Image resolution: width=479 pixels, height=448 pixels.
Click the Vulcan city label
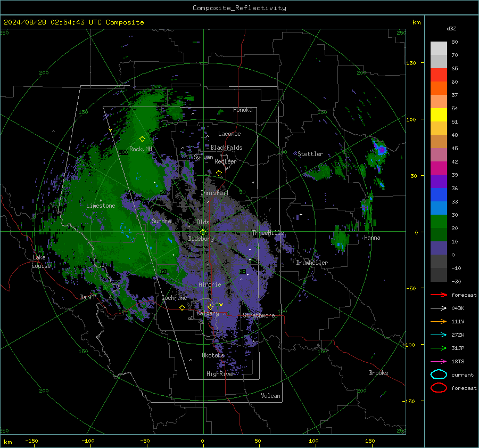point(270,396)
